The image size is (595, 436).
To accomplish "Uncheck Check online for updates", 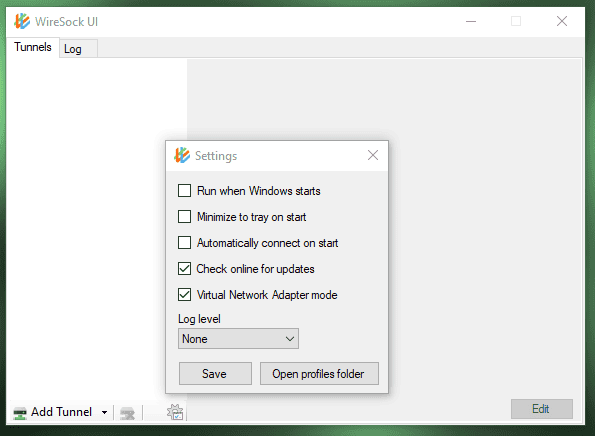I will [x=184, y=269].
